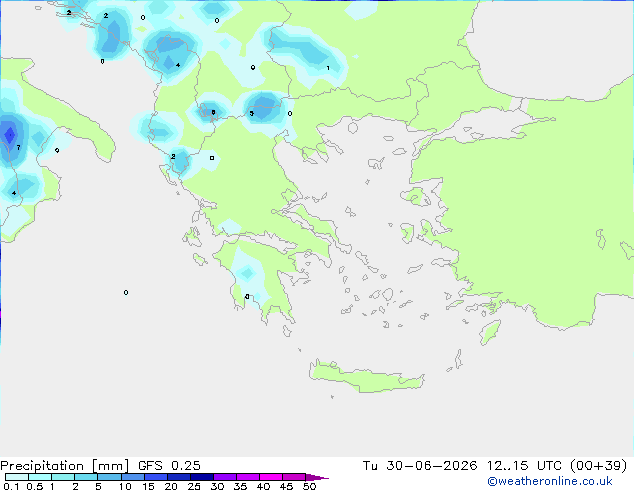The image size is (634, 490).
Task: Click the above-50 mm arrow at legend end
Action: click(317, 477)
